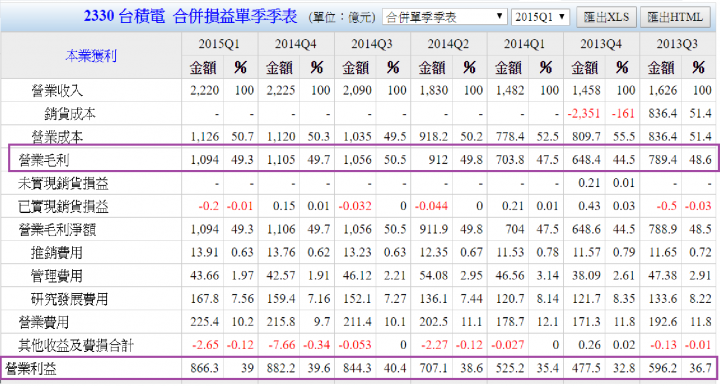Select the 其他收益及費損合計 row label
Viewport: 720px width, 386px height.
pyautogui.click(x=76, y=345)
